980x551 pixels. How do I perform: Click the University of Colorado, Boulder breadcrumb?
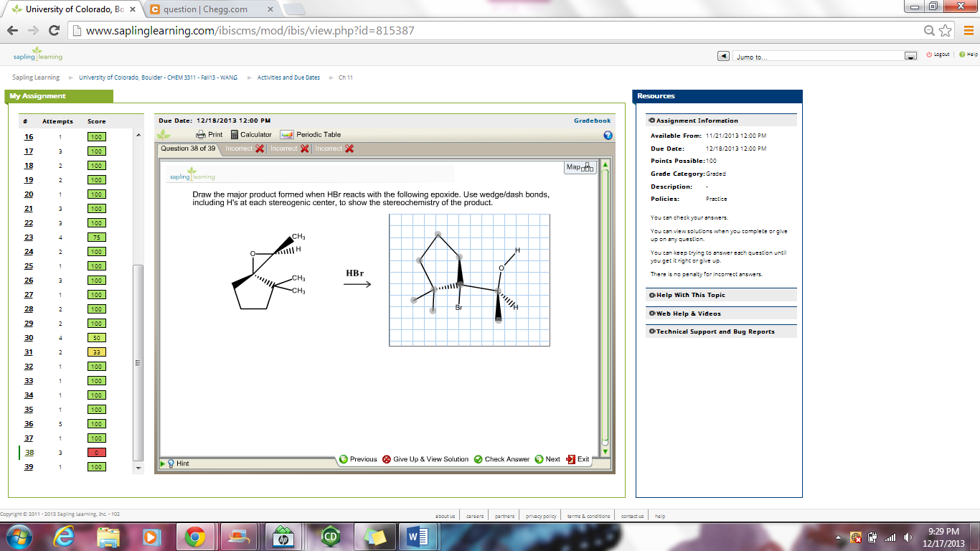pyautogui.click(x=158, y=77)
